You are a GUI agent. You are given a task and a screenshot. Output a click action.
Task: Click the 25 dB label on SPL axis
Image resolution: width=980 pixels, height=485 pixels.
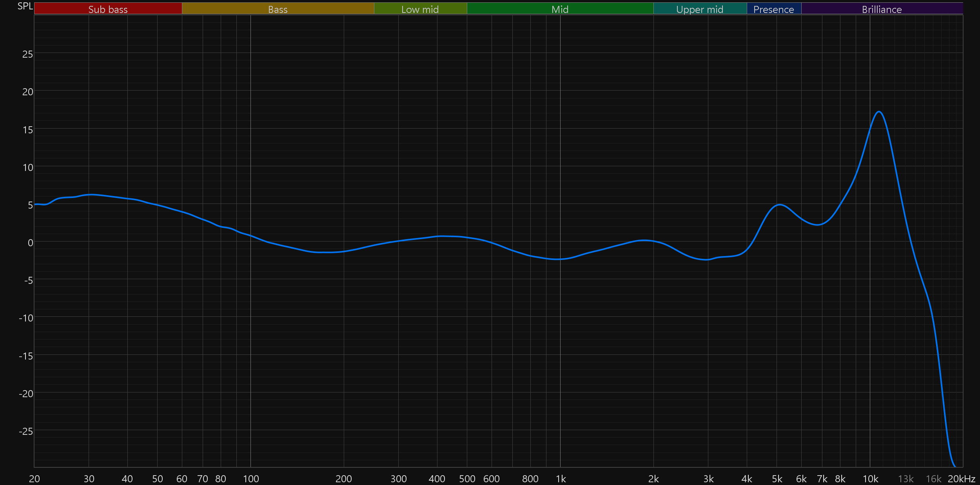coord(27,54)
